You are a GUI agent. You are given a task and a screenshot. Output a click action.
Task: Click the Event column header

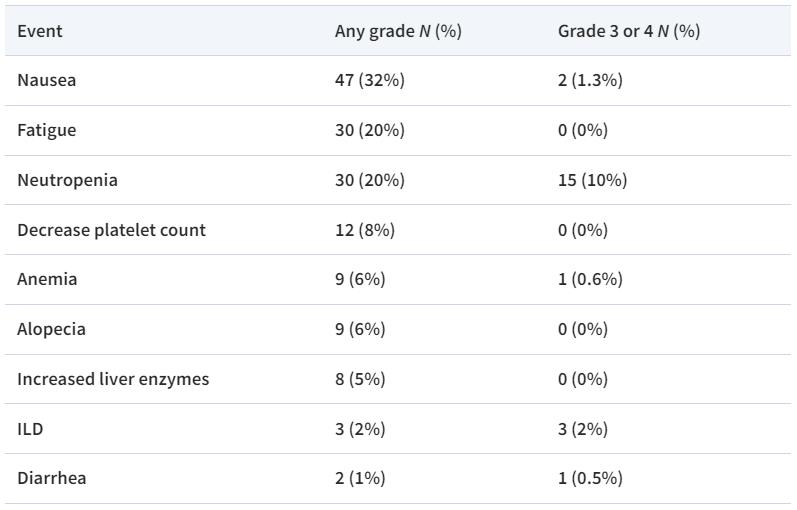click(40, 31)
